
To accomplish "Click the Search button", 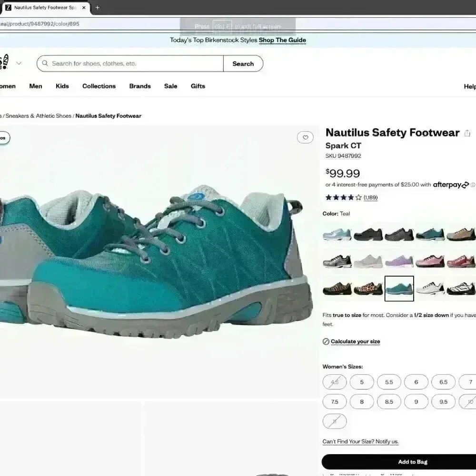I will point(243,63).
